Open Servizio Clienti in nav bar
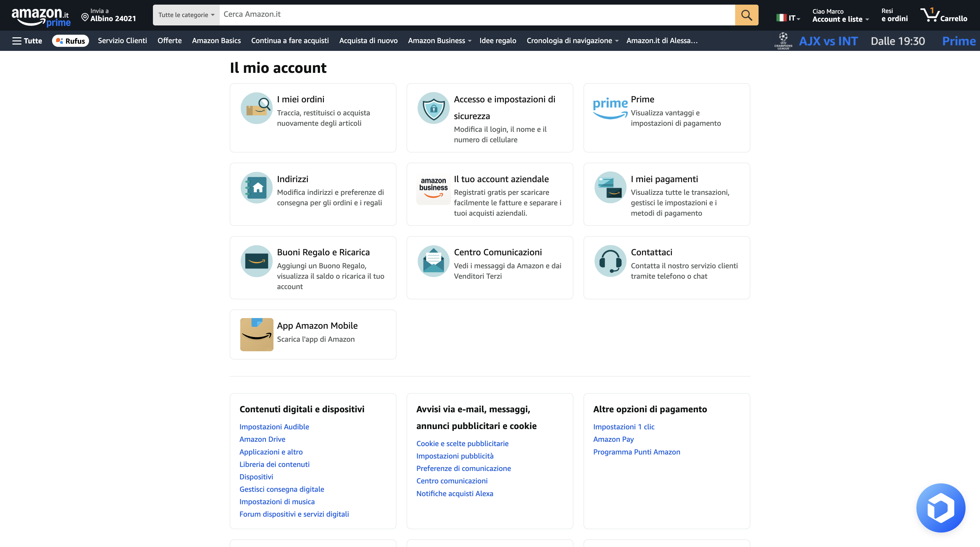 pyautogui.click(x=122, y=41)
